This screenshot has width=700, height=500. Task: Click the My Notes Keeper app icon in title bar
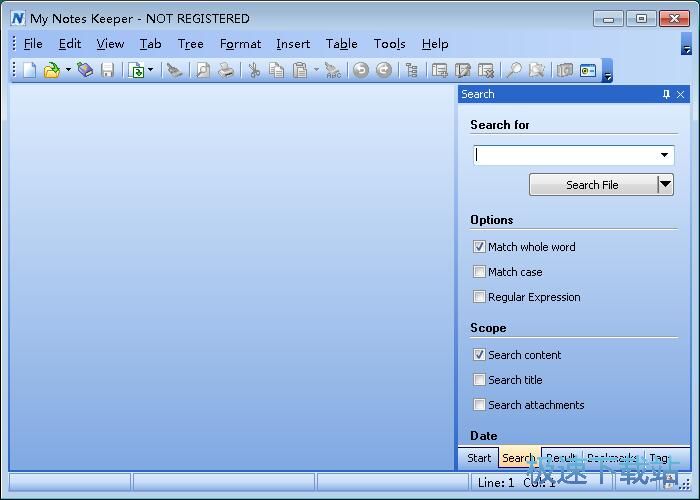(18, 18)
